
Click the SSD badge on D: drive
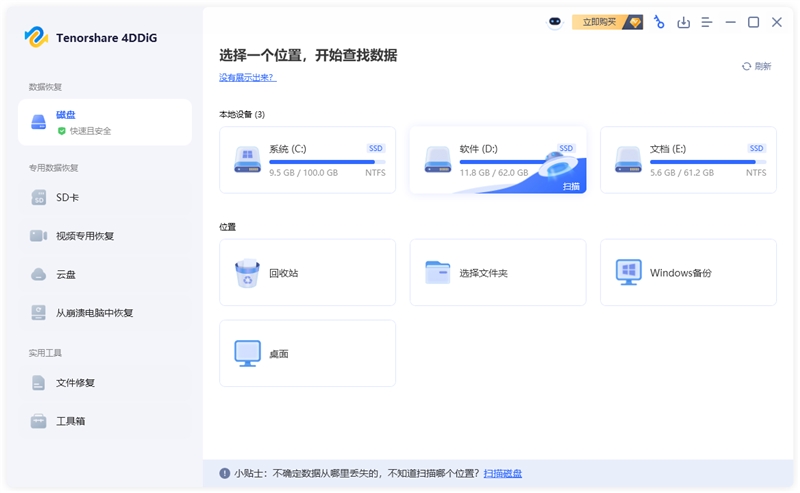566,149
